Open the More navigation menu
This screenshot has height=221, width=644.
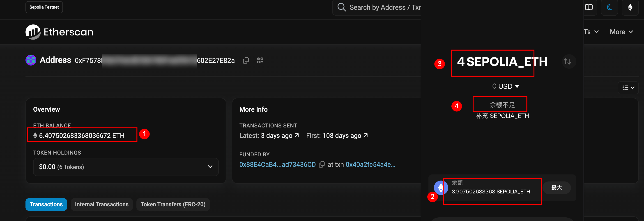tap(621, 32)
